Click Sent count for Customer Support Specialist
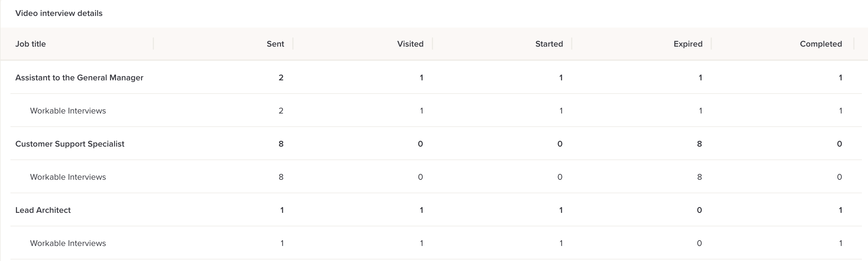868x261 pixels. tap(281, 144)
